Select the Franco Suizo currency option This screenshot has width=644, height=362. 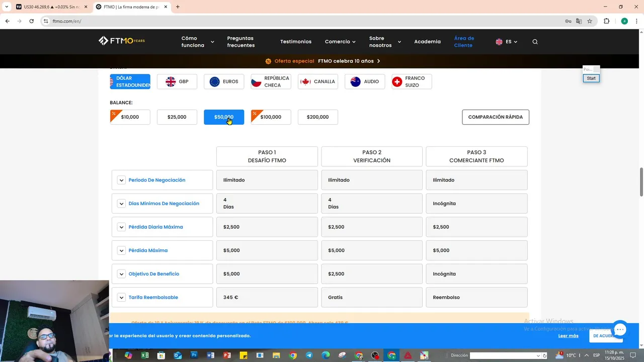click(x=412, y=81)
